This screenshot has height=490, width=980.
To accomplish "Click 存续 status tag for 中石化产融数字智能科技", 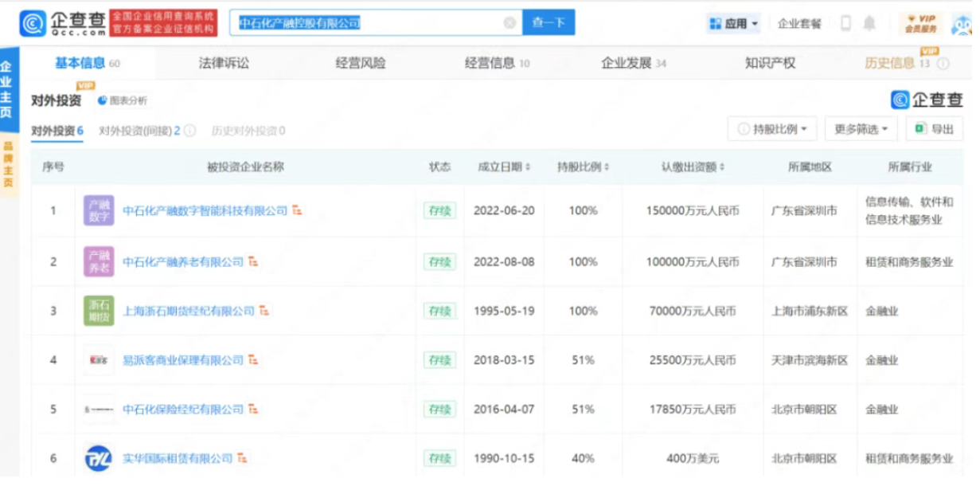I will [439, 211].
